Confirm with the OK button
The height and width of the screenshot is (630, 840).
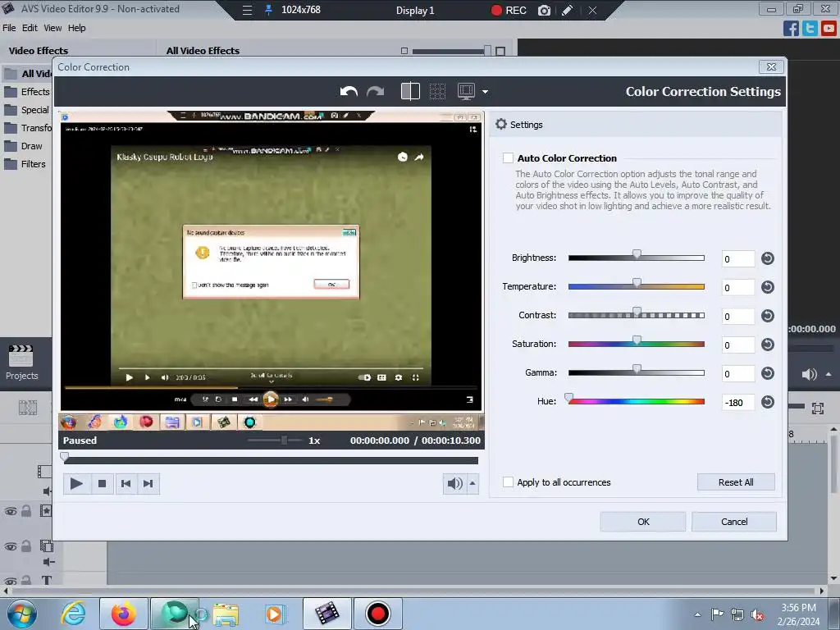643,522
